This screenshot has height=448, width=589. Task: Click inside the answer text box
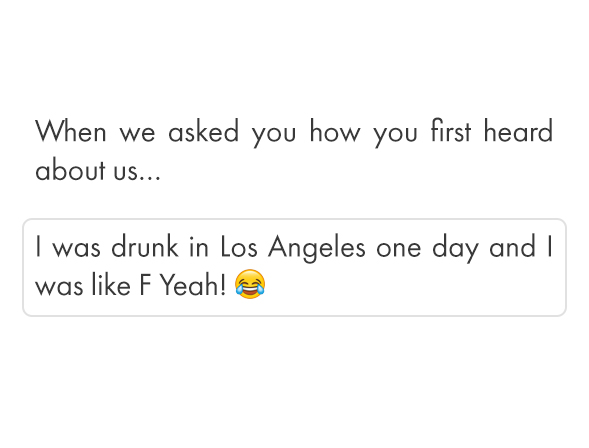[294, 267]
